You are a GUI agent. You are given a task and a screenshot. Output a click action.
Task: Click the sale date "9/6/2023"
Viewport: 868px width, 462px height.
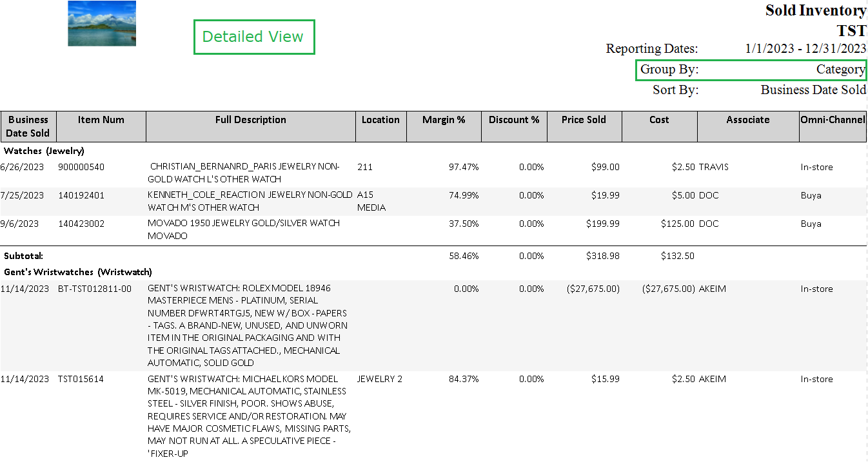click(x=19, y=224)
